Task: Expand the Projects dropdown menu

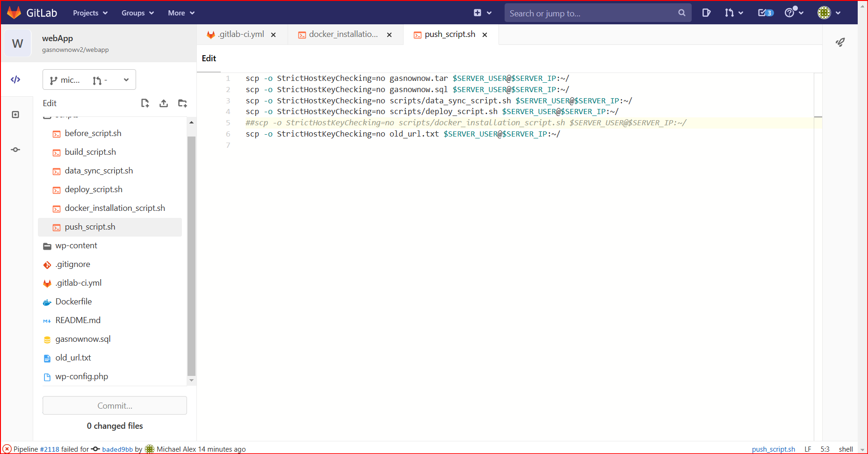Action: [90, 13]
